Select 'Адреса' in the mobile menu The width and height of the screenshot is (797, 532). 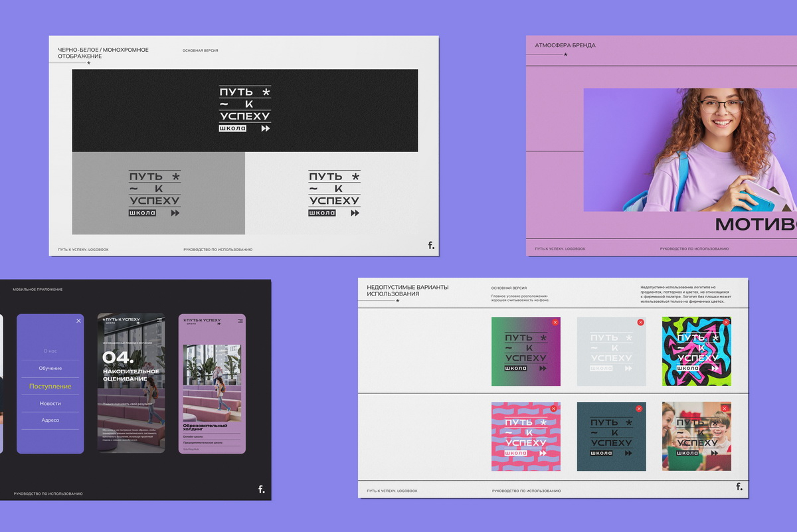50,420
